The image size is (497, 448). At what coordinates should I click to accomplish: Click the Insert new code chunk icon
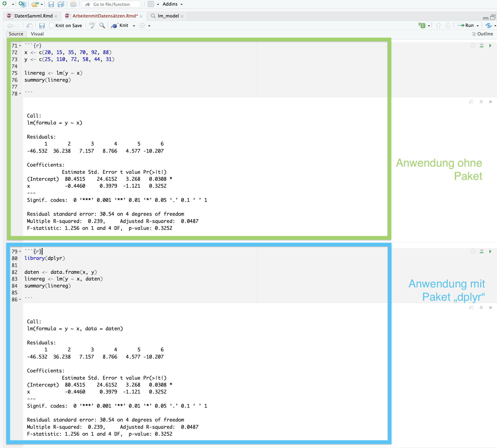[x=422, y=25]
